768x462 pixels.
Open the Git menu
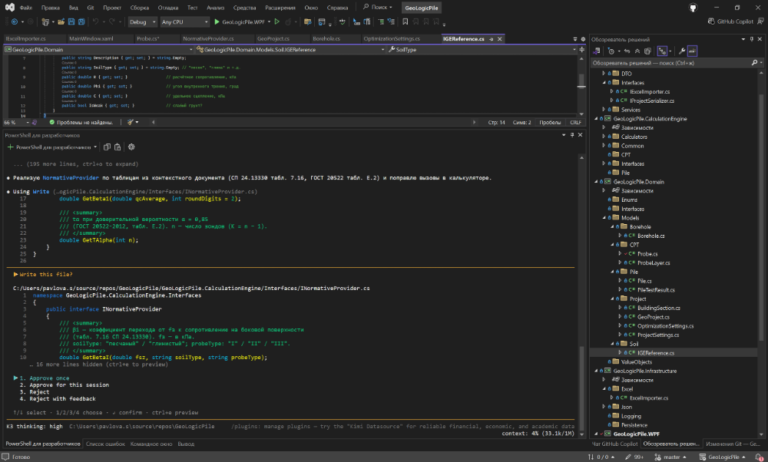91,8
